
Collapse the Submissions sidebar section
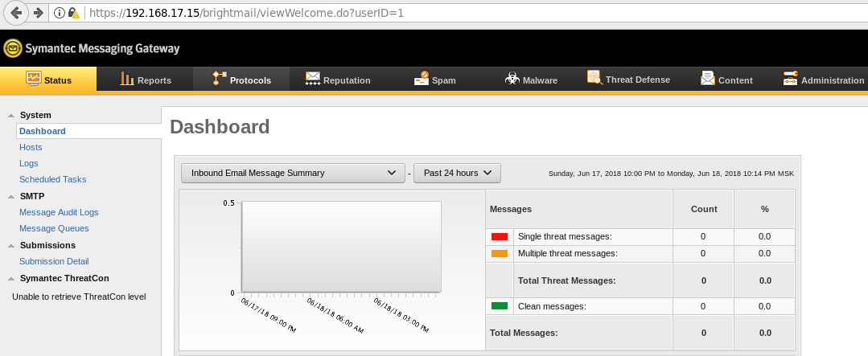[10, 245]
